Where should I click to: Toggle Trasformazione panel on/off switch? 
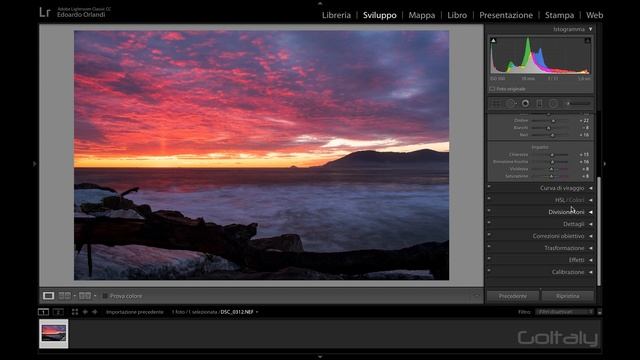(489, 247)
